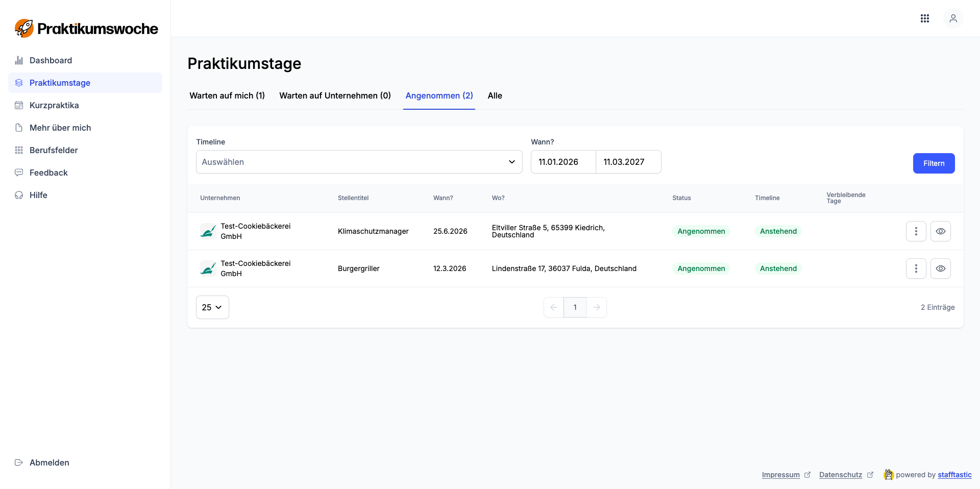Go to next page arrow
The width and height of the screenshot is (980, 489).
[x=596, y=307]
